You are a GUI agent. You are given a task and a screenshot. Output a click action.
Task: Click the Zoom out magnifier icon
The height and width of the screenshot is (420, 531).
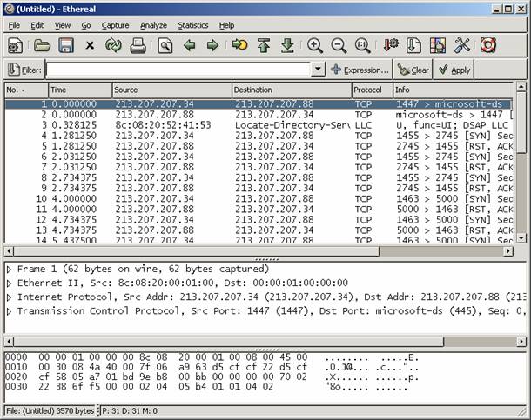[x=339, y=45]
